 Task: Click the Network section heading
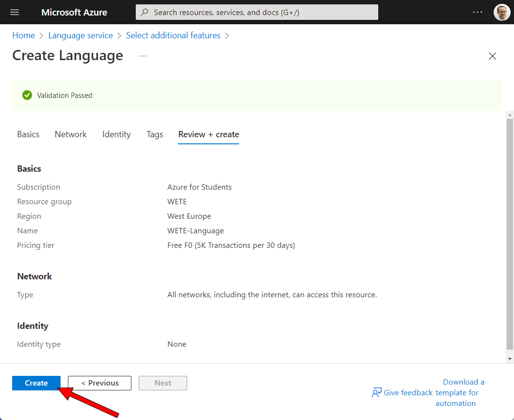click(34, 276)
